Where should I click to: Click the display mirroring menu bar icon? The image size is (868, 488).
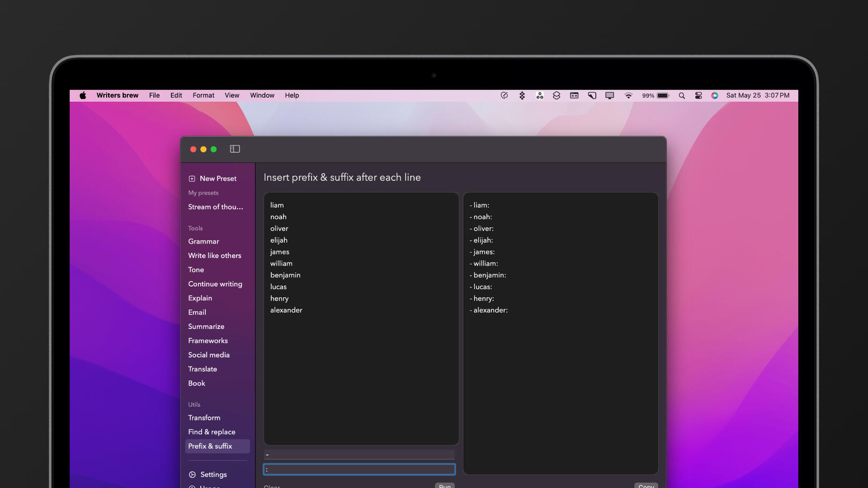point(610,96)
